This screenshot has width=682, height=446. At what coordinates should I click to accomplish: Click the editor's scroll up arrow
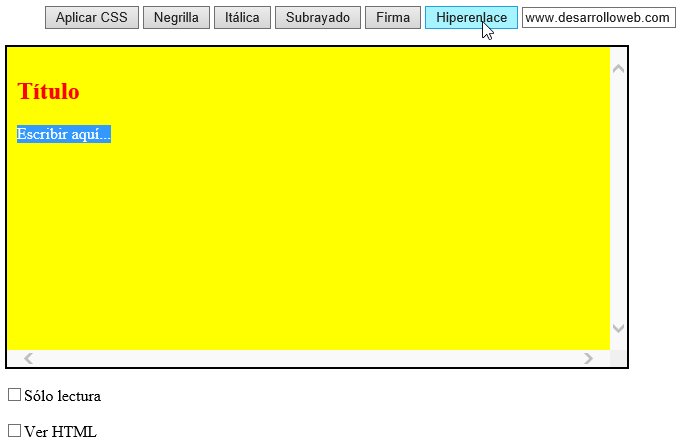[x=618, y=69]
